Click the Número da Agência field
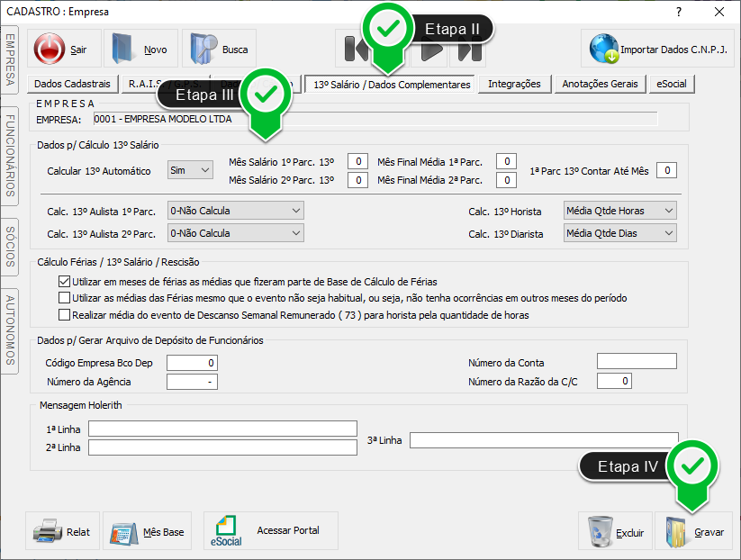 point(192,382)
